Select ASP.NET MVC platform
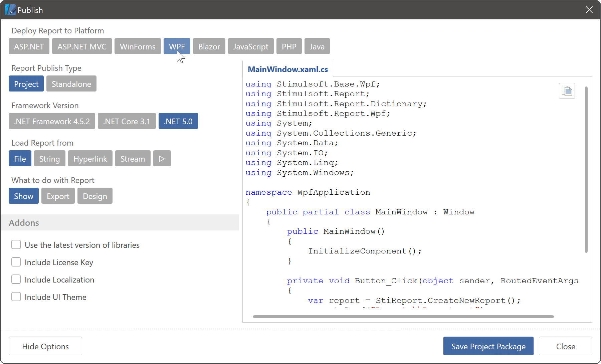 click(82, 46)
